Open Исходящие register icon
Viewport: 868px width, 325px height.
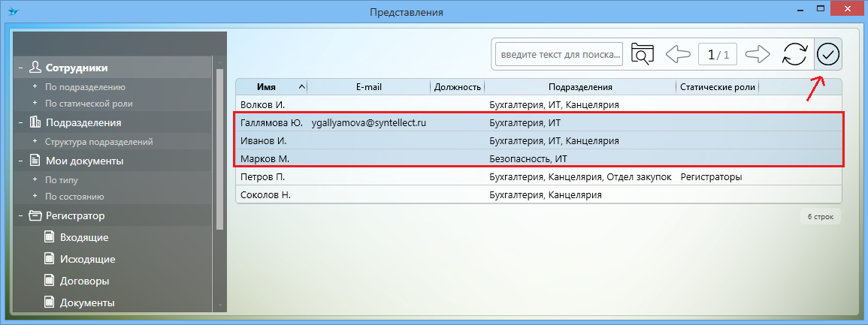tap(50, 260)
